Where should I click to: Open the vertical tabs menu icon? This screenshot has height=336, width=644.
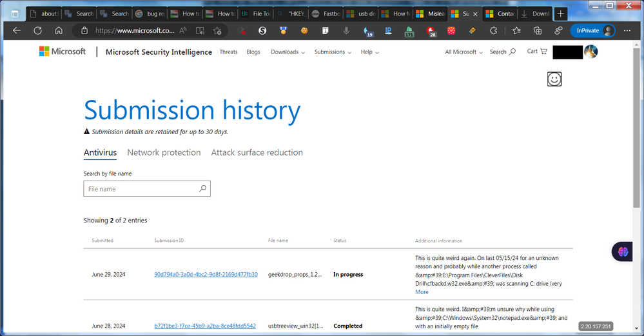(15, 14)
